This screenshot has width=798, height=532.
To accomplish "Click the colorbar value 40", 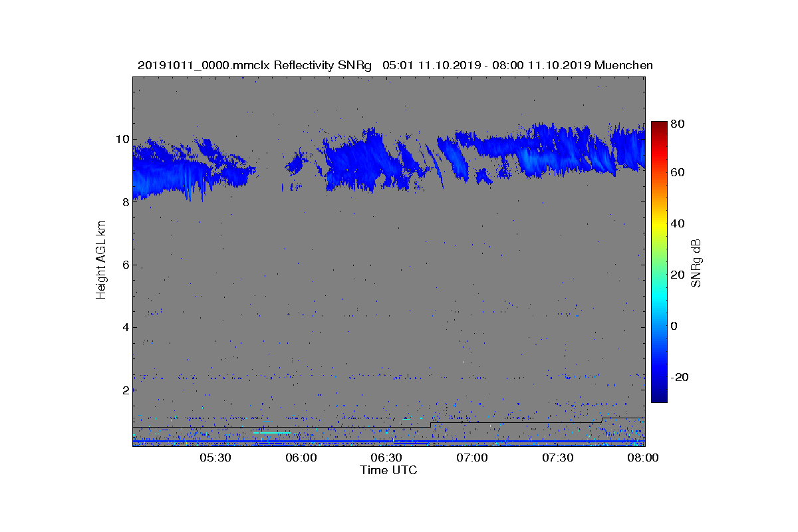I will pyautogui.click(x=678, y=223).
